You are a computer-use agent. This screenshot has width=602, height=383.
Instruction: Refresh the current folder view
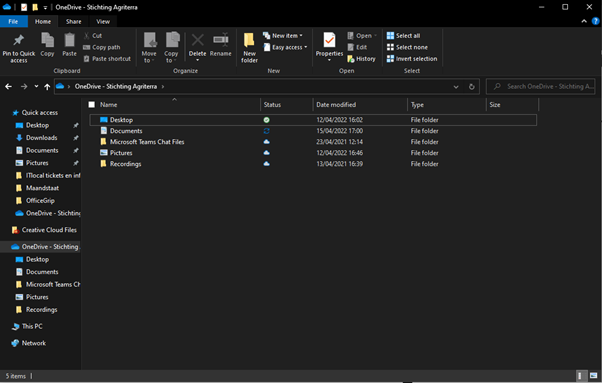point(471,87)
